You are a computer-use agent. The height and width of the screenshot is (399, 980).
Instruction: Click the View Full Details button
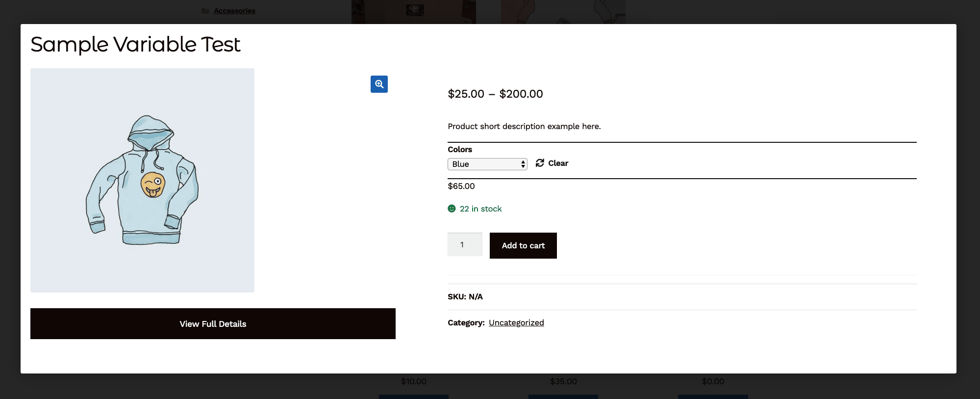click(213, 323)
